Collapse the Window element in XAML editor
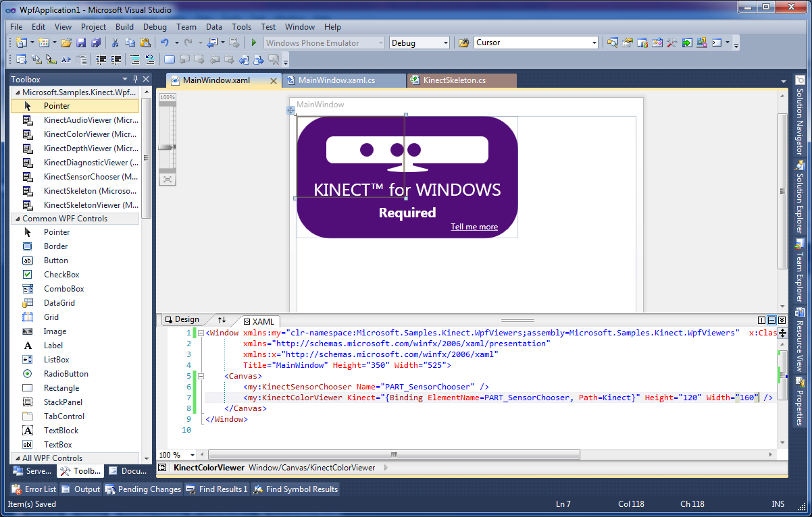This screenshot has height=517, width=812. pyautogui.click(x=201, y=333)
